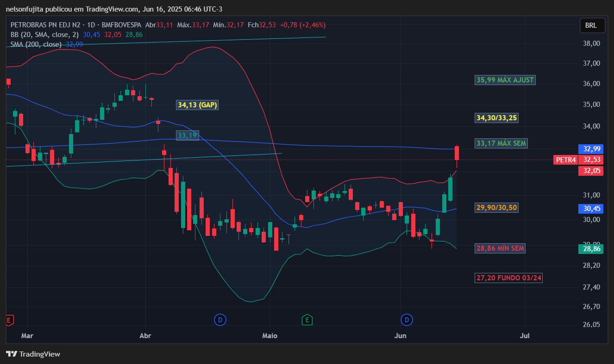Image resolution: width=614 pixels, height=364 pixels.
Task: Click the 35,99 MÁX AJUST annotation
Action: pyautogui.click(x=505, y=80)
